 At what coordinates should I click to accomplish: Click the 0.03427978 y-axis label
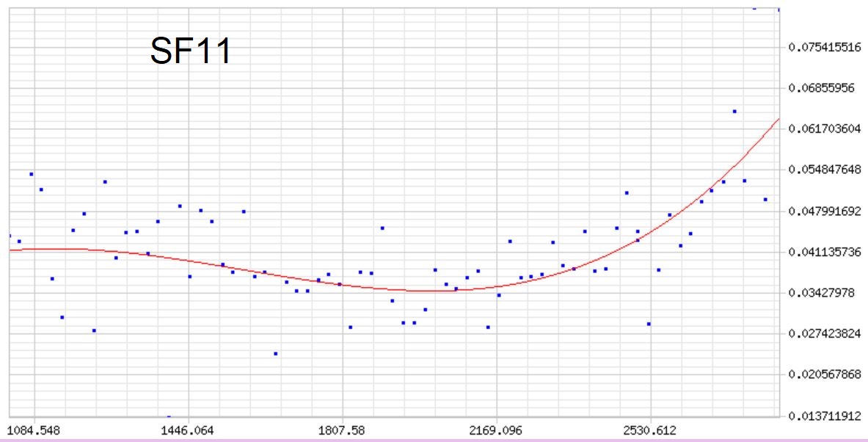pos(822,293)
